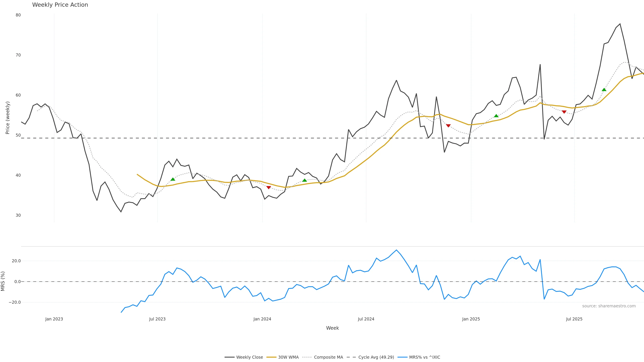Click the red down-triangle marker near January 2024
The image size is (644, 362).
pyautogui.click(x=269, y=187)
